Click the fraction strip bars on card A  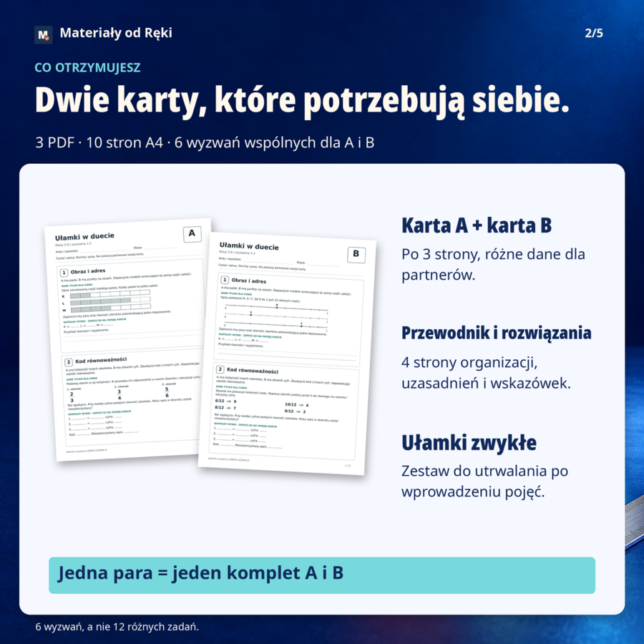tap(110, 301)
